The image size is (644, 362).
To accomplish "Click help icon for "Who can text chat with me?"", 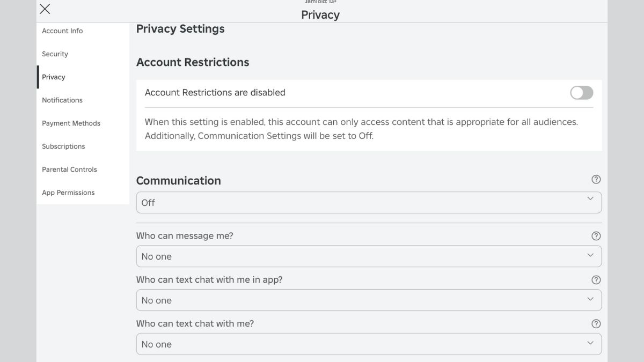I will pos(596,324).
